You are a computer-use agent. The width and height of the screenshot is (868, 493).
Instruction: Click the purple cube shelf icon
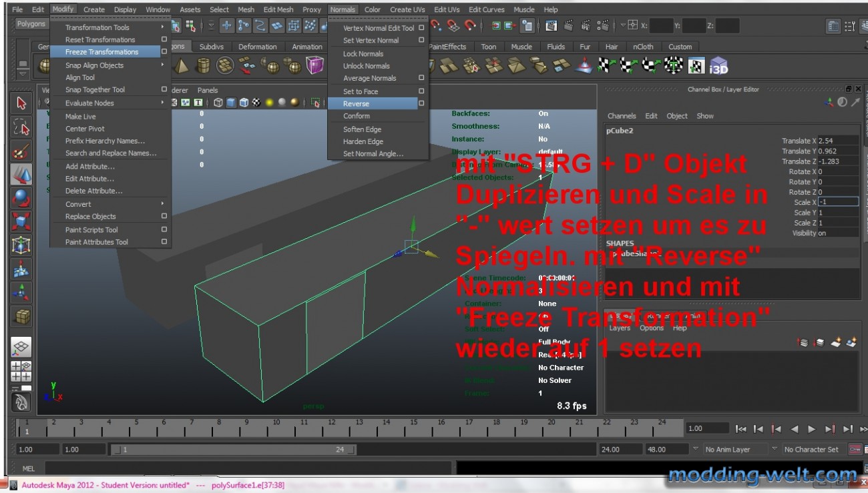click(x=314, y=65)
